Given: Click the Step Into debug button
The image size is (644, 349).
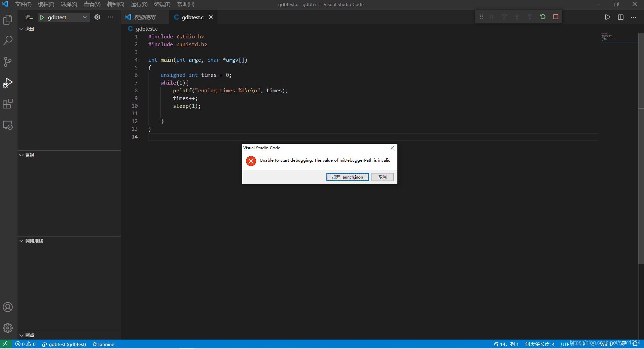Looking at the screenshot, I should click(517, 17).
